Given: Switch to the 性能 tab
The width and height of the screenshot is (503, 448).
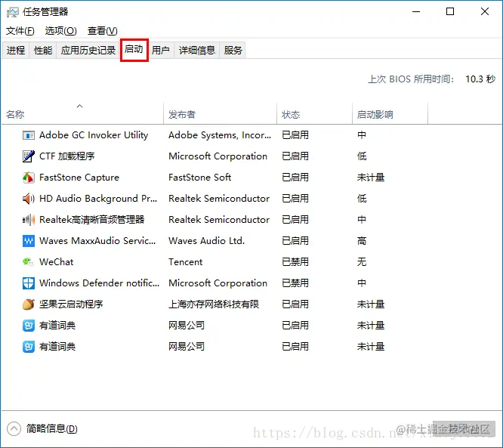Looking at the screenshot, I should click(43, 50).
